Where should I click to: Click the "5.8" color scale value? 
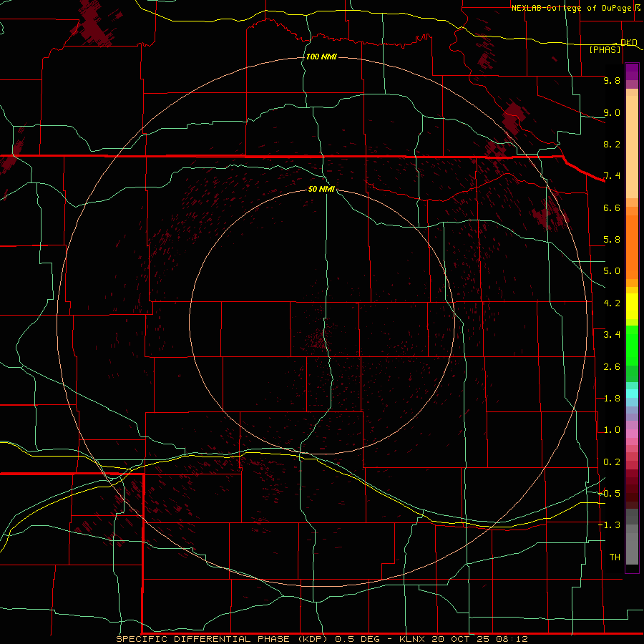point(612,240)
